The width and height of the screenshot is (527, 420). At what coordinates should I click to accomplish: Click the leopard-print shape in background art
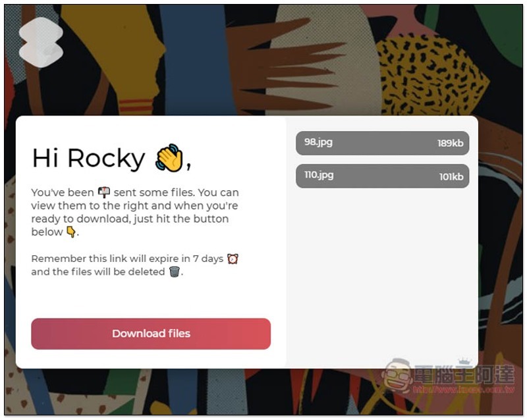[x=430, y=72]
